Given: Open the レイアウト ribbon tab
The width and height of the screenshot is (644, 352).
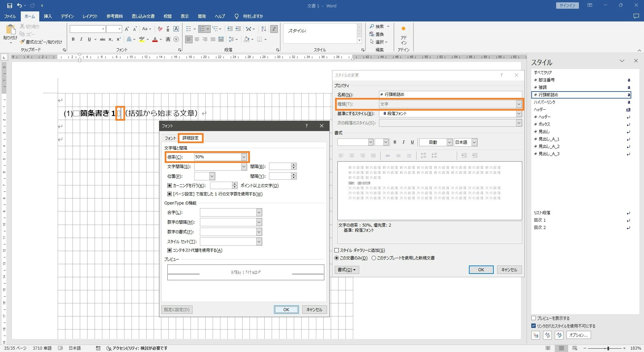Looking at the screenshot, I should (90, 16).
